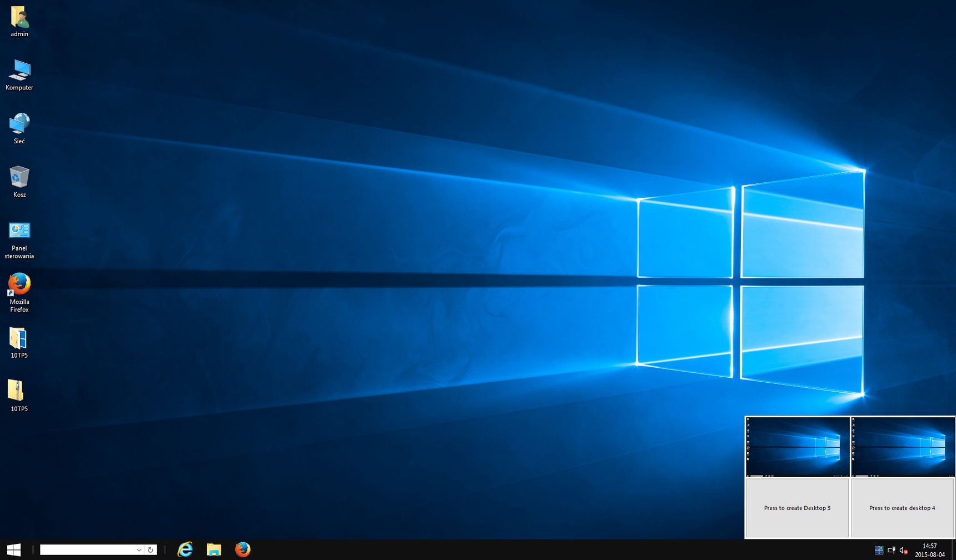Image resolution: width=956 pixels, height=560 pixels.
Task: Launch Internet Explorer from the taskbar
Action: click(x=185, y=549)
